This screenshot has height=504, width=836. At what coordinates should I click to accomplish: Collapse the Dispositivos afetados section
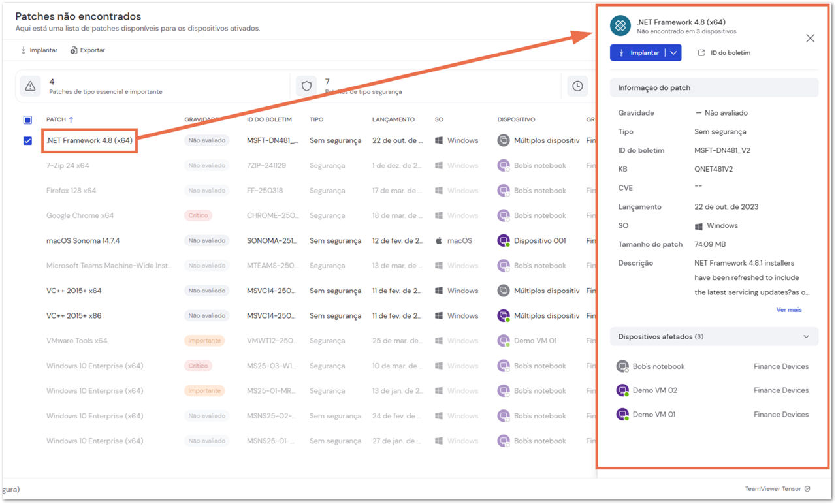[x=805, y=337]
